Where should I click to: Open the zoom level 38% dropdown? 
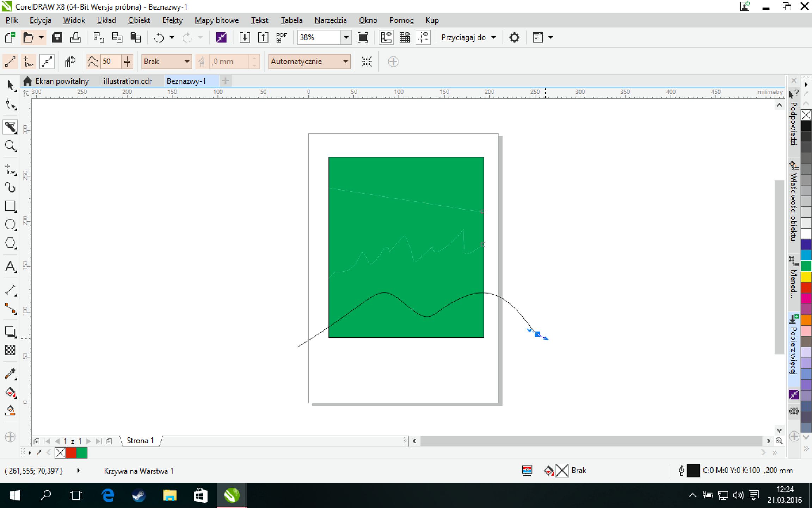tap(346, 37)
